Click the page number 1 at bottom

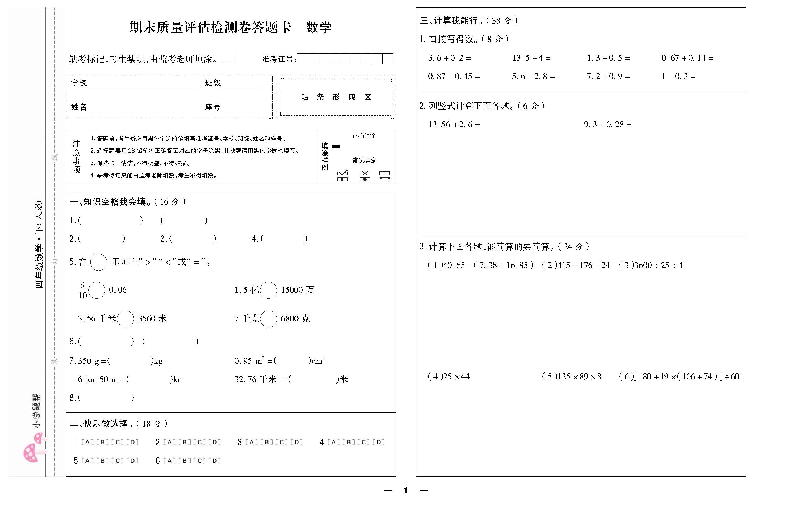click(406, 490)
